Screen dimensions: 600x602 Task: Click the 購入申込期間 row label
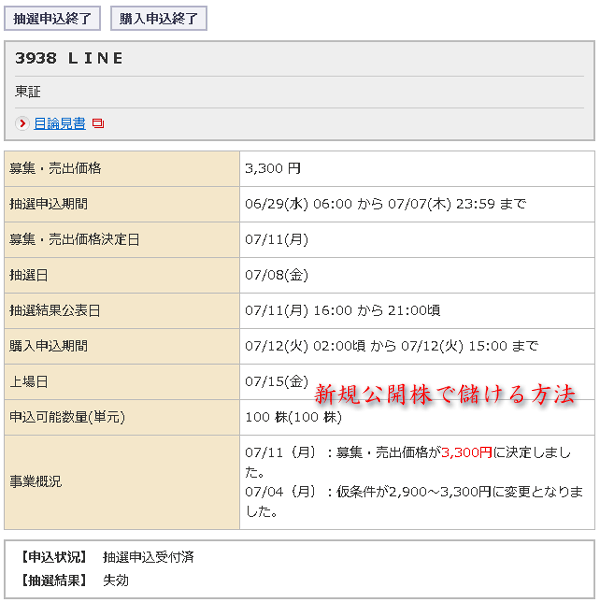click(48, 346)
